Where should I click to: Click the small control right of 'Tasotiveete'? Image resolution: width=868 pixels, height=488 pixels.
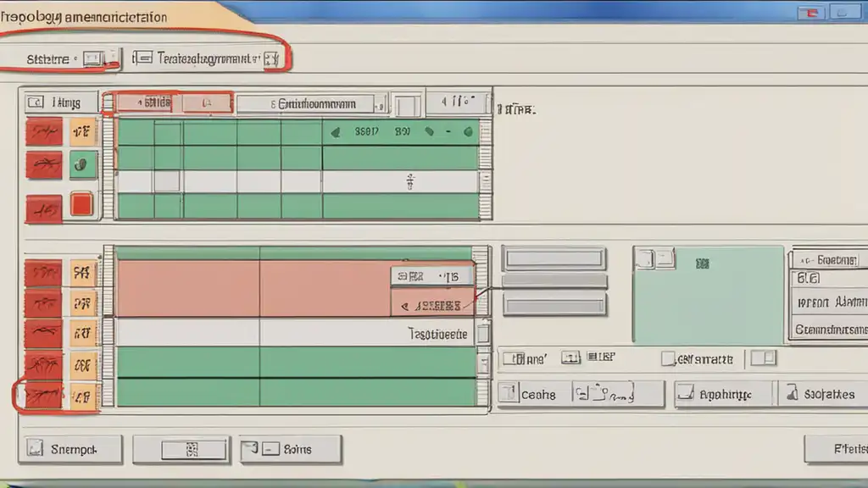483,334
